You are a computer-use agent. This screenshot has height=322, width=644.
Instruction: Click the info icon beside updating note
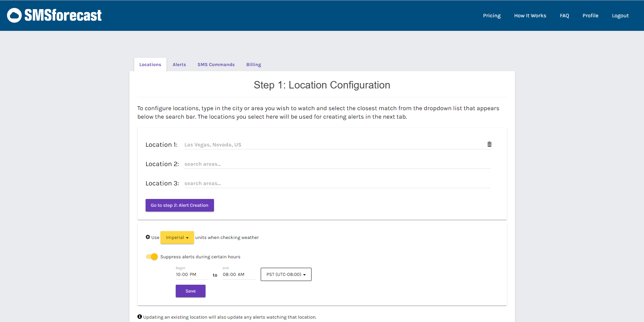139,317
